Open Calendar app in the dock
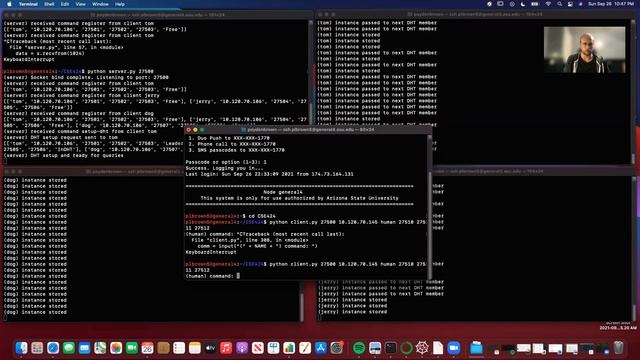 [147, 348]
